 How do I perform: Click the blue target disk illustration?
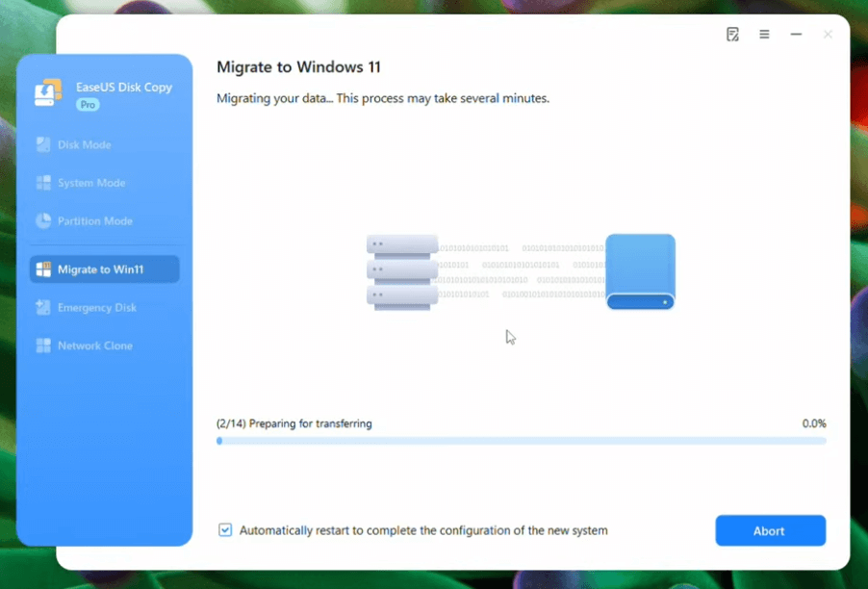click(x=640, y=271)
